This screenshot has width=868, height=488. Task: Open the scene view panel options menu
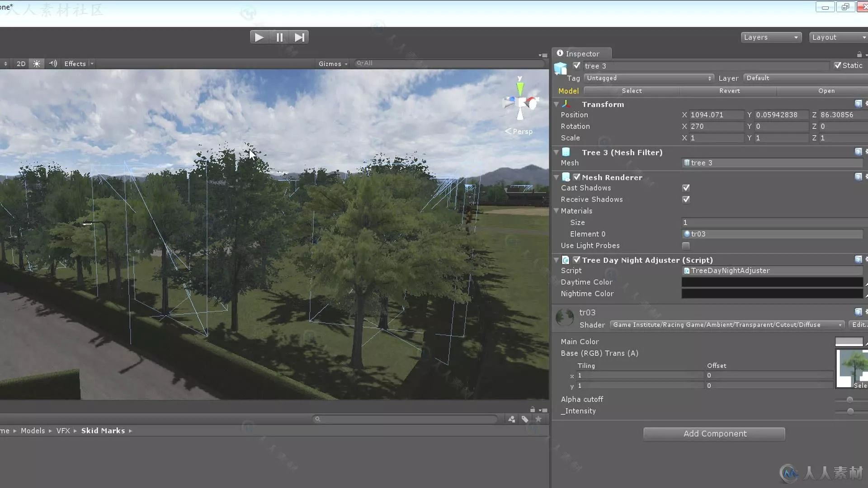click(543, 55)
